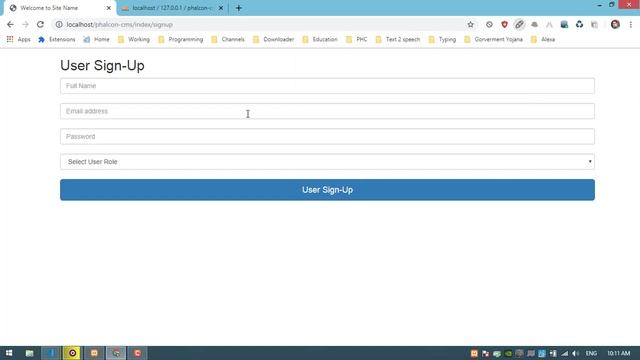This screenshot has height=360, width=640.
Task: Open the Programming bookmarks folder
Action: 180,39
